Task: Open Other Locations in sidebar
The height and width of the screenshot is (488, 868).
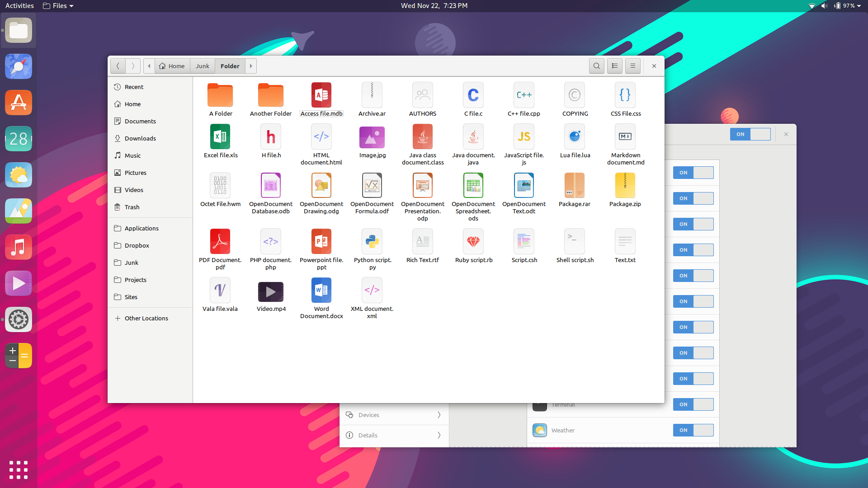Action: (150, 318)
